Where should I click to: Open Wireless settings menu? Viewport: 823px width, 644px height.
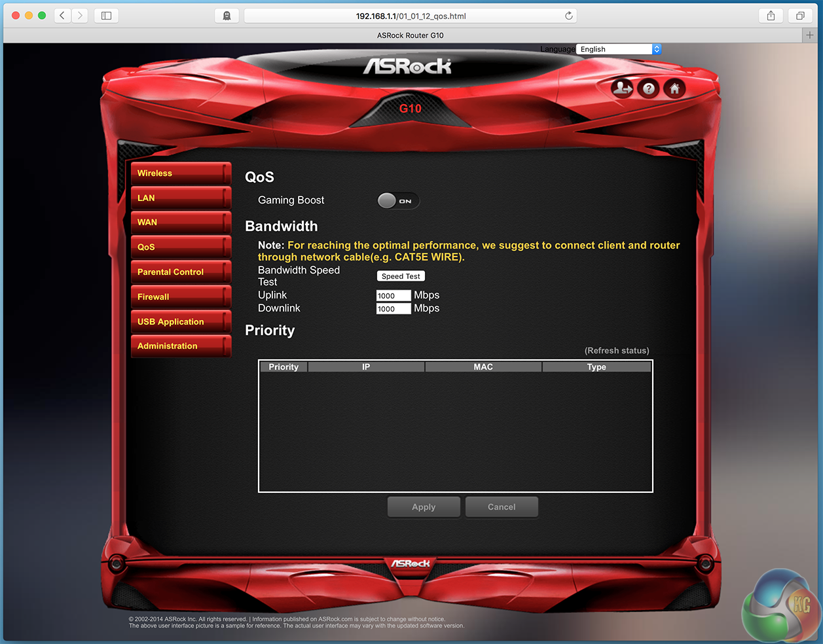click(x=181, y=173)
